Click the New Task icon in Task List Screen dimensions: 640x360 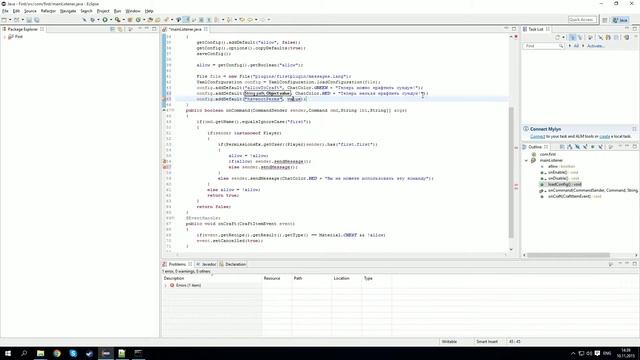tap(558, 38)
